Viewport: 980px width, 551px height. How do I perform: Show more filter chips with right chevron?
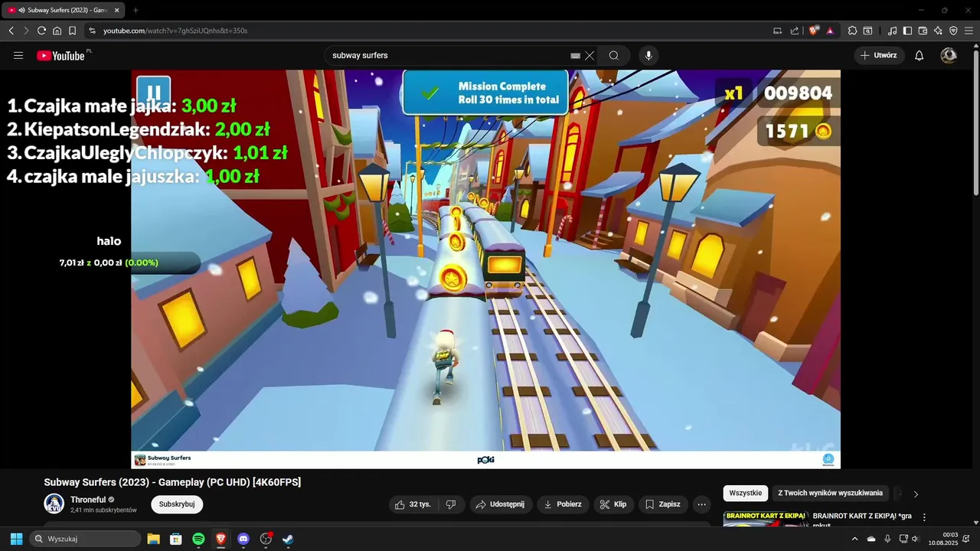(x=916, y=494)
